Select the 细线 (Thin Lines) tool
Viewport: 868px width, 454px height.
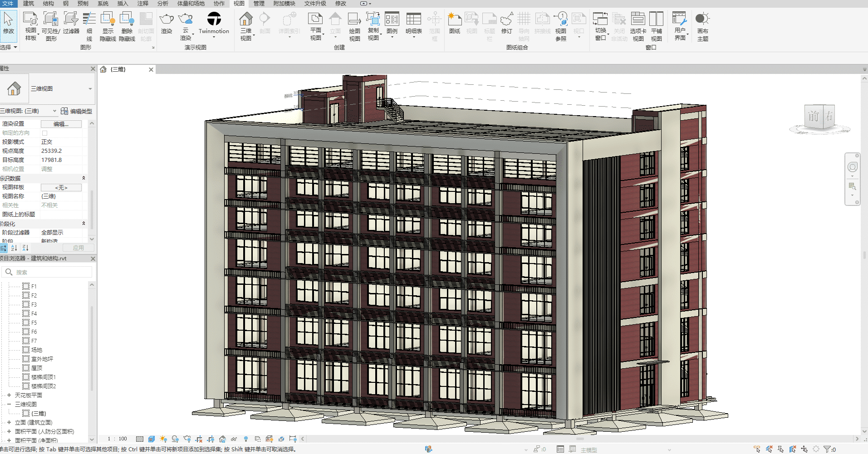click(89, 19)
